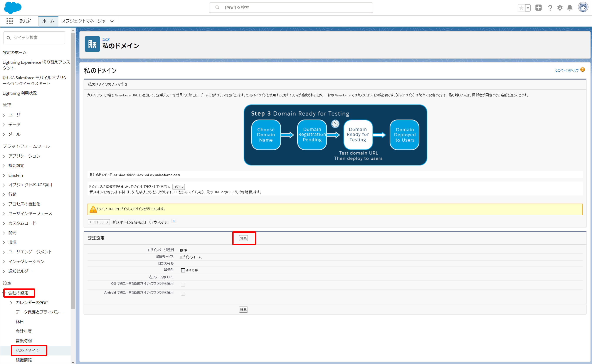Open the notifications bell

pyautogui.click(x=570, y=8)
